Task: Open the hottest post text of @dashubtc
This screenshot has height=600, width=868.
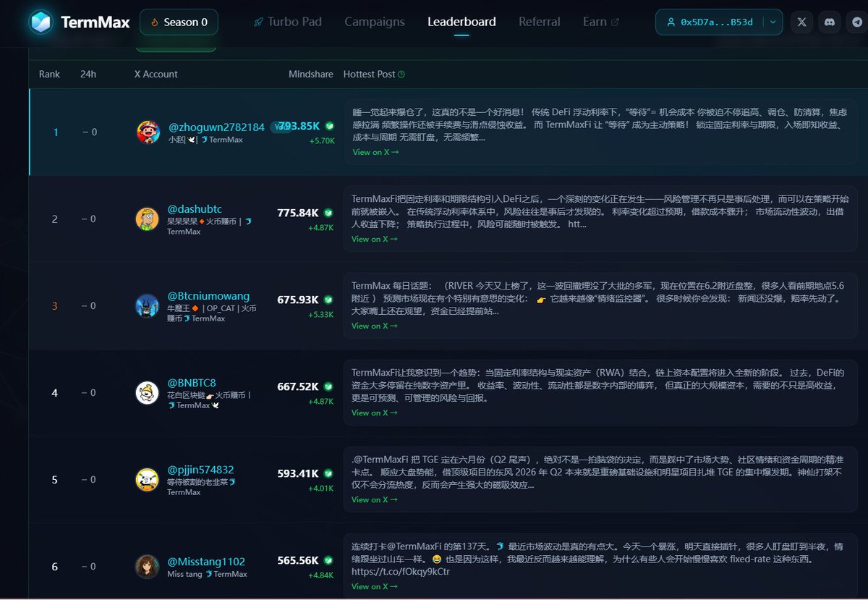Action: click(600, 211)
